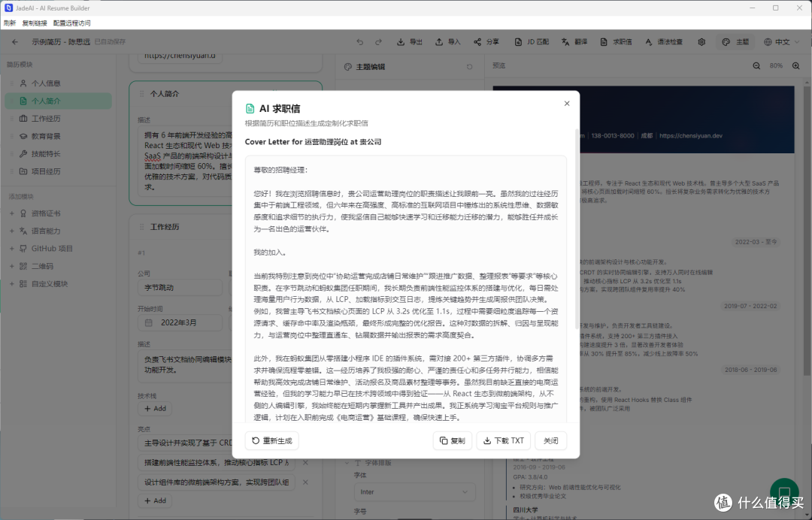Viewport: 812px width, 520px height.
Task: Click Add button under 技术栈
Action: pos(156,408)
